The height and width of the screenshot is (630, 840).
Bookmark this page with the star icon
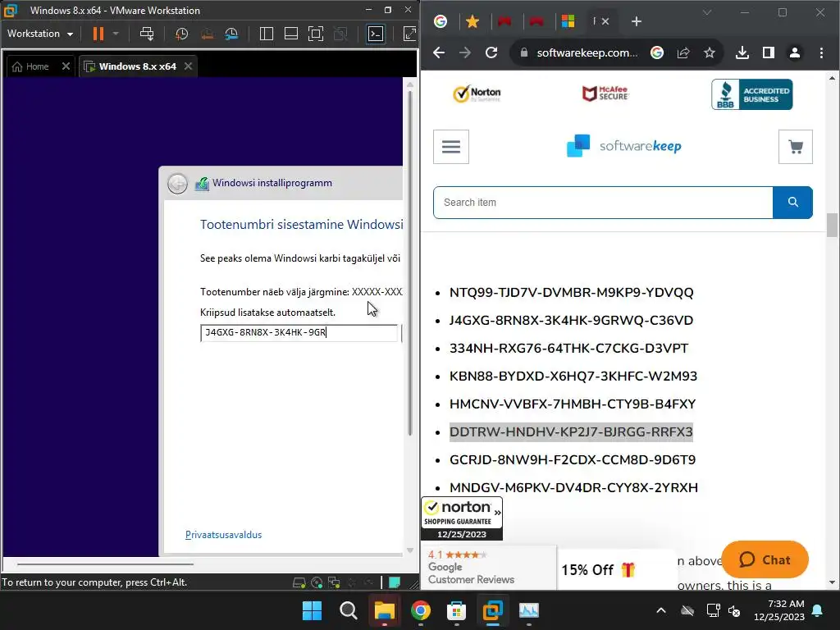(710, 52)
